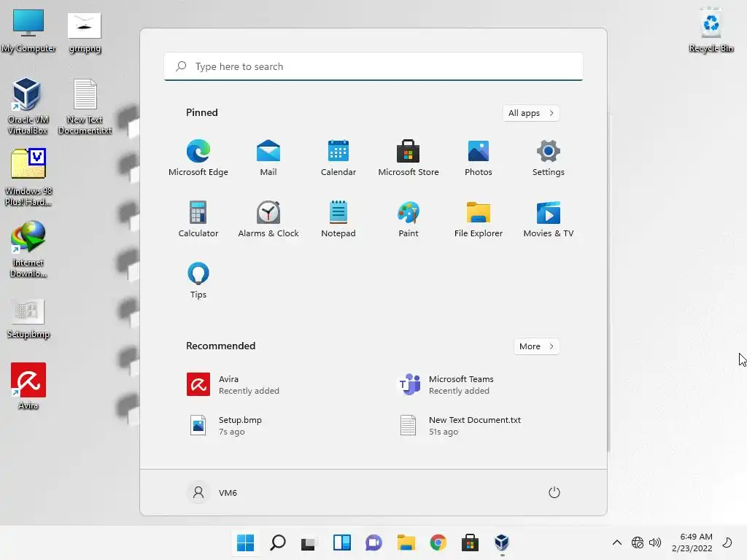Open Task View on taskbar
Image resolution: width=747 pixels, height=560 pixels.
coord(309,542)
